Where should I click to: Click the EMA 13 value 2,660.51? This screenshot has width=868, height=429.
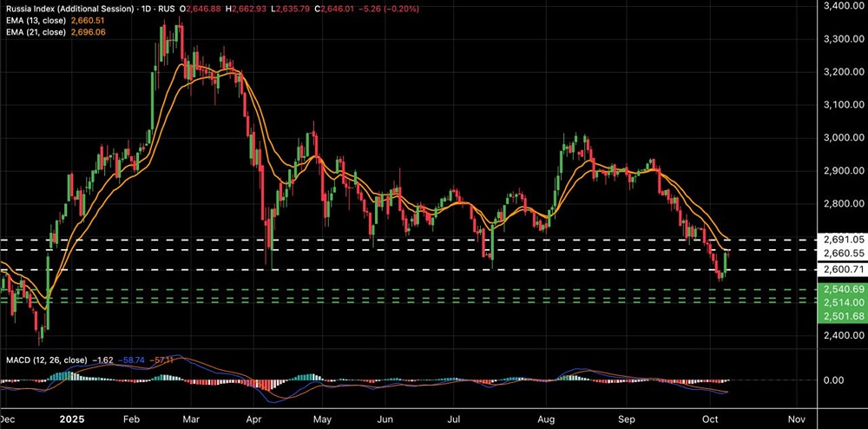coord(87,21)
